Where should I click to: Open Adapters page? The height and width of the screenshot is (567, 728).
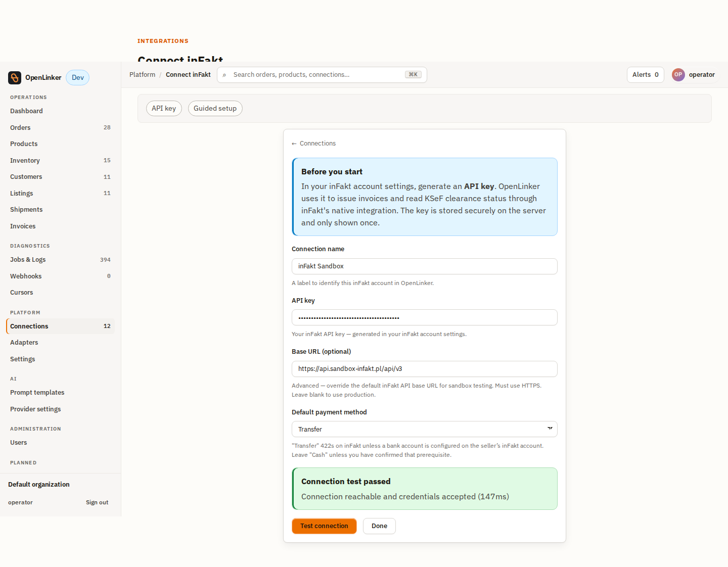tap(61, 343)
